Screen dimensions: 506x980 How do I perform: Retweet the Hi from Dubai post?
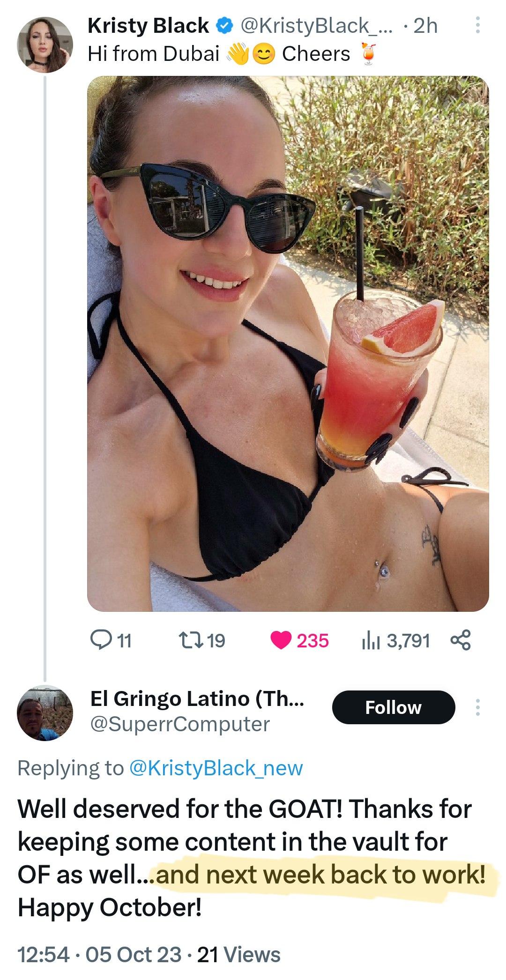201,640
